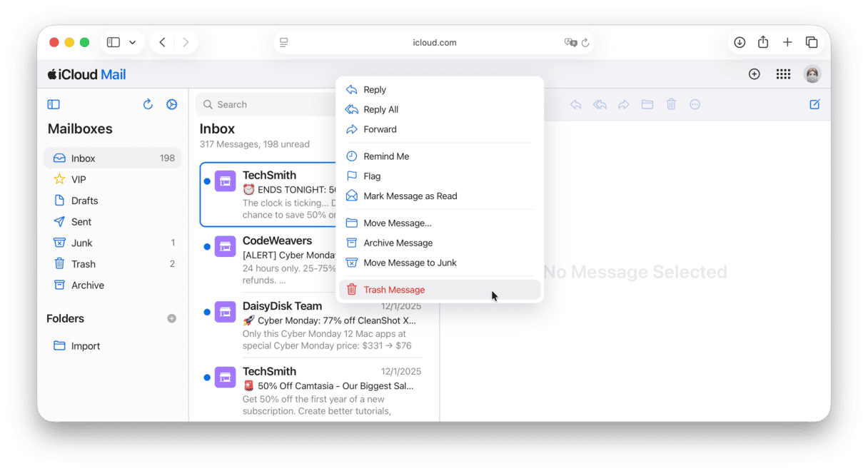Refresh the mailbox list
Image resolution: width=868 pixels, height=471 pixels.
[148, 104]
